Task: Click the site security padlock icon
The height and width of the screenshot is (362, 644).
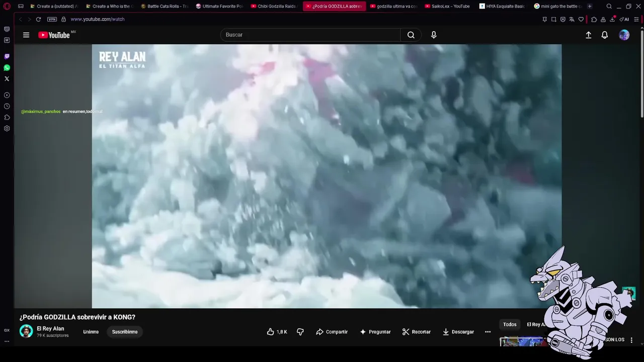Action: pos(63,19)
